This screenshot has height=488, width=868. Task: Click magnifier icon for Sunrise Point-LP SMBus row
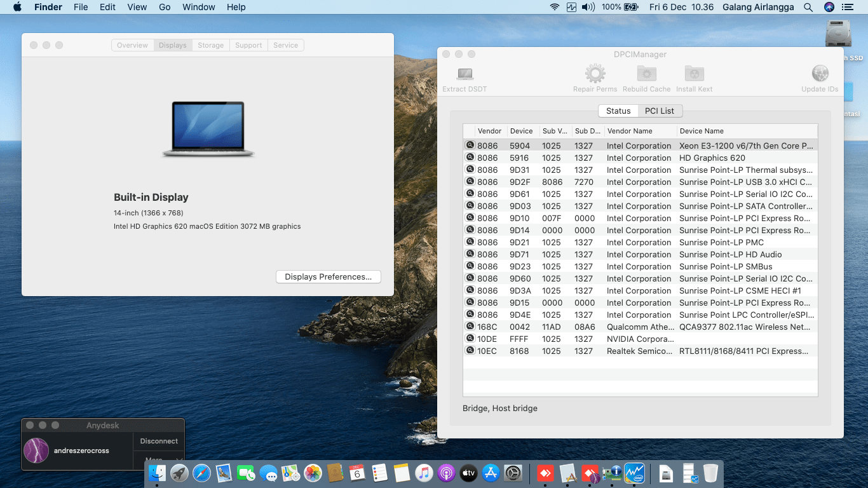click(x=470, y=266)
